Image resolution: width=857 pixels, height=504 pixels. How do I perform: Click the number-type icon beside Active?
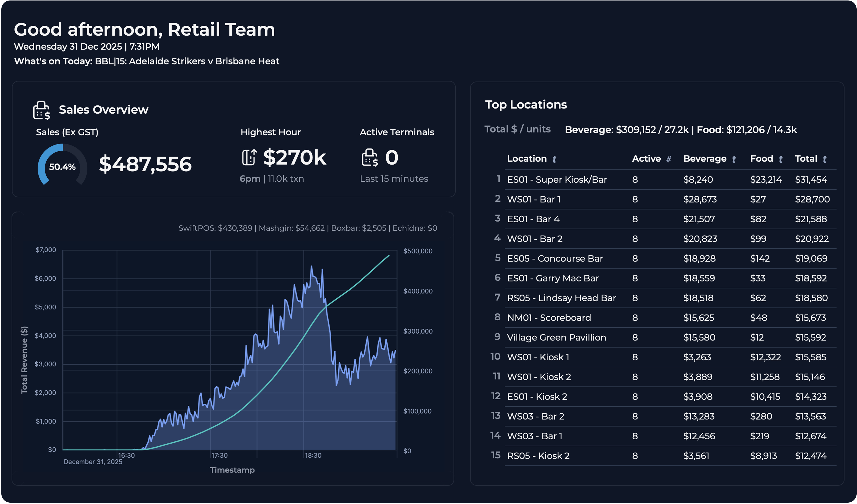669,159
